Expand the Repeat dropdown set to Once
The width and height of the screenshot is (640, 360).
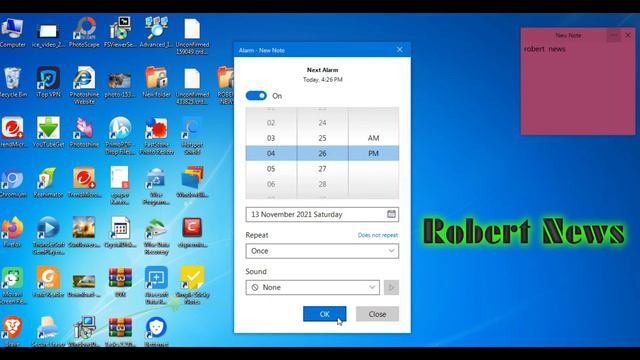point(322,251)
